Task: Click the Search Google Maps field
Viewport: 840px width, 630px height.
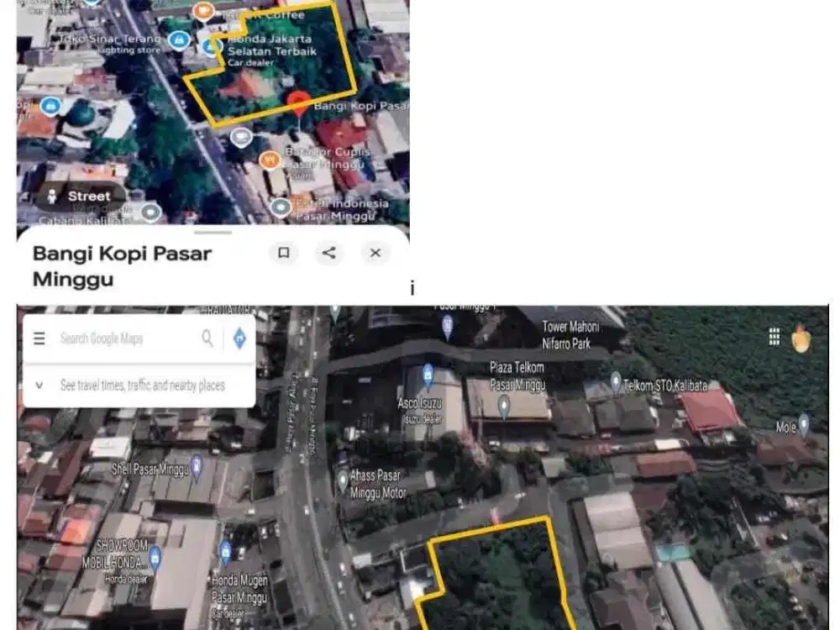Action: click(x=126, y=338)
